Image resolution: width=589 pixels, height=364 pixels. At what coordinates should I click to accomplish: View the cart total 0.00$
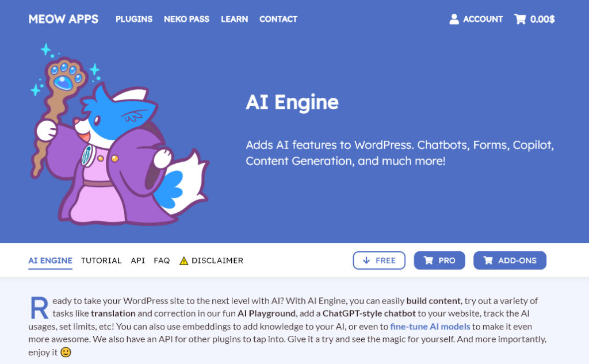click(x=542, y=19)
